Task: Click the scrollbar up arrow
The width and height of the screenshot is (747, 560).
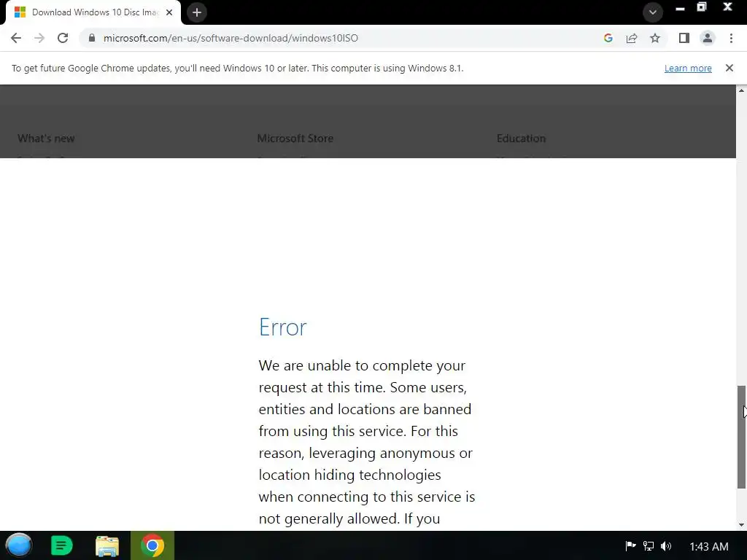Action: click(741, 90)
